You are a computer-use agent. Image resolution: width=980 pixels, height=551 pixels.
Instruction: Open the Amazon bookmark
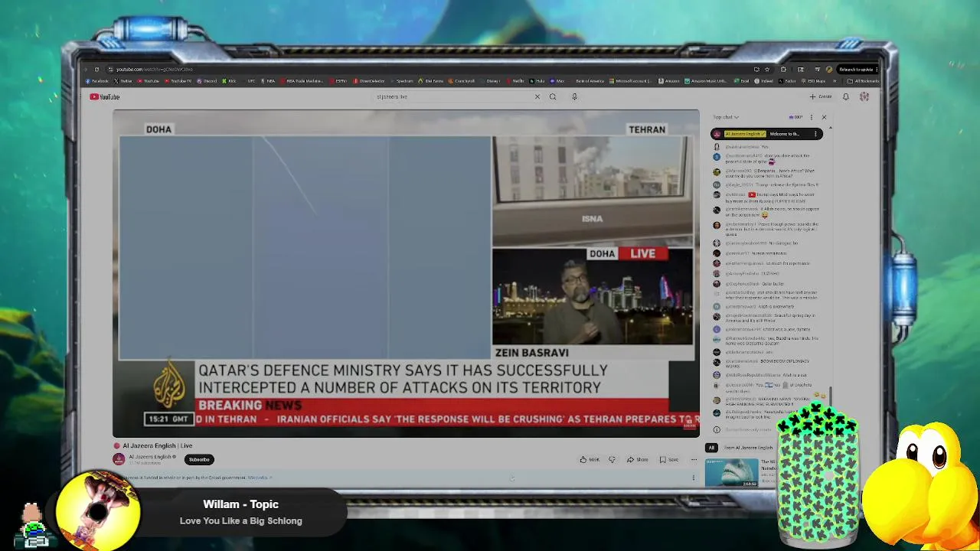(669, 81)
